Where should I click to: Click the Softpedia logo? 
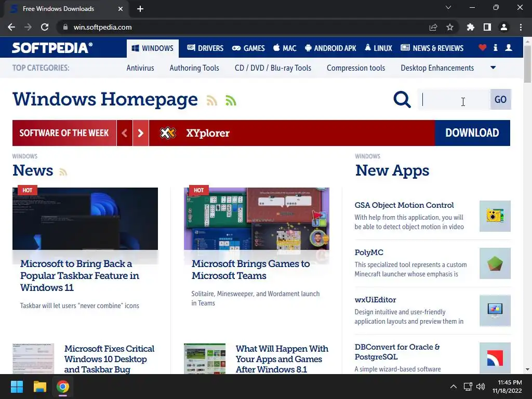pos(52,48)
